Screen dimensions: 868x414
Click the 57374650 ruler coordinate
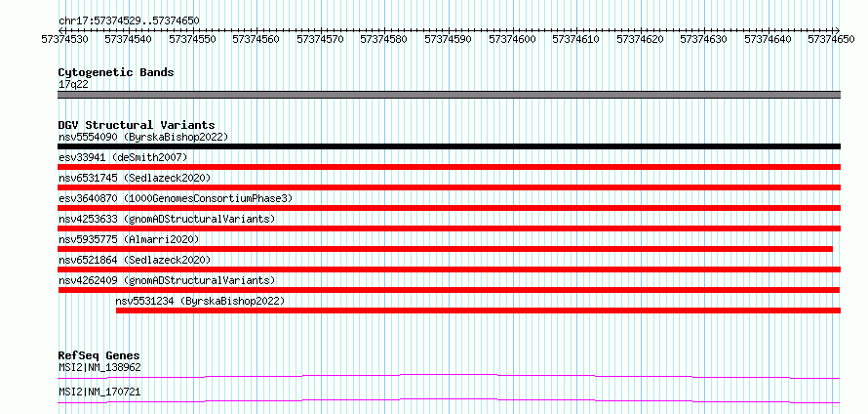832,39
